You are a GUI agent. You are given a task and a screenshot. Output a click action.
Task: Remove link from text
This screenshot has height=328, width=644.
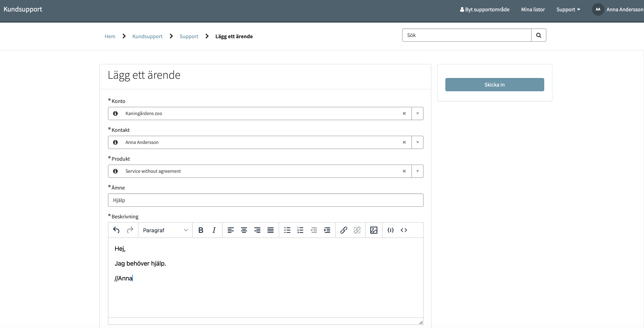tap(357, 230)
